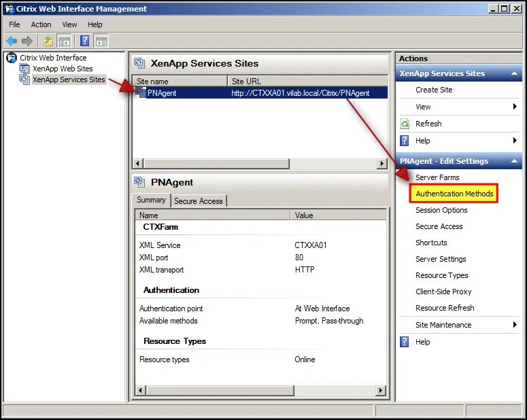Expand the View submenu arrow in Actions
The height and width of the screenshot is (420, 527).
click(x=515, y=107)
